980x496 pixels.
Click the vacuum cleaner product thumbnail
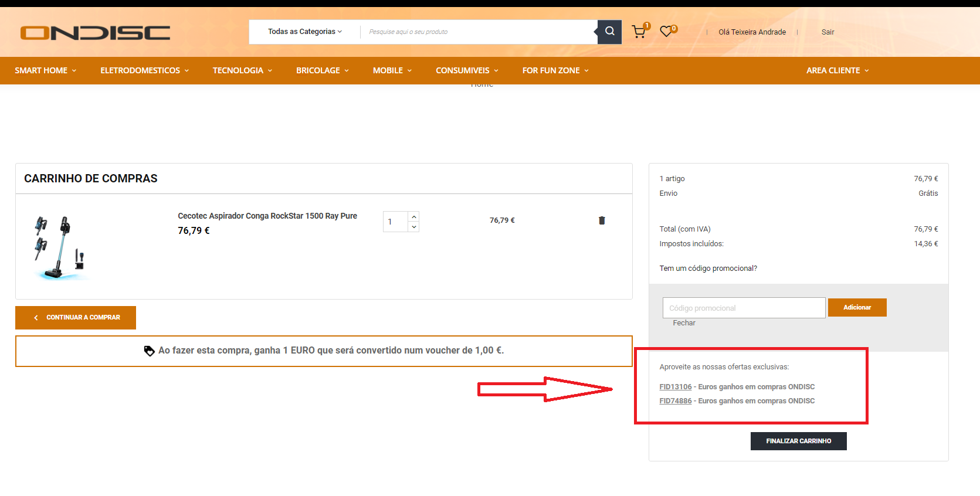click(60, 247)
